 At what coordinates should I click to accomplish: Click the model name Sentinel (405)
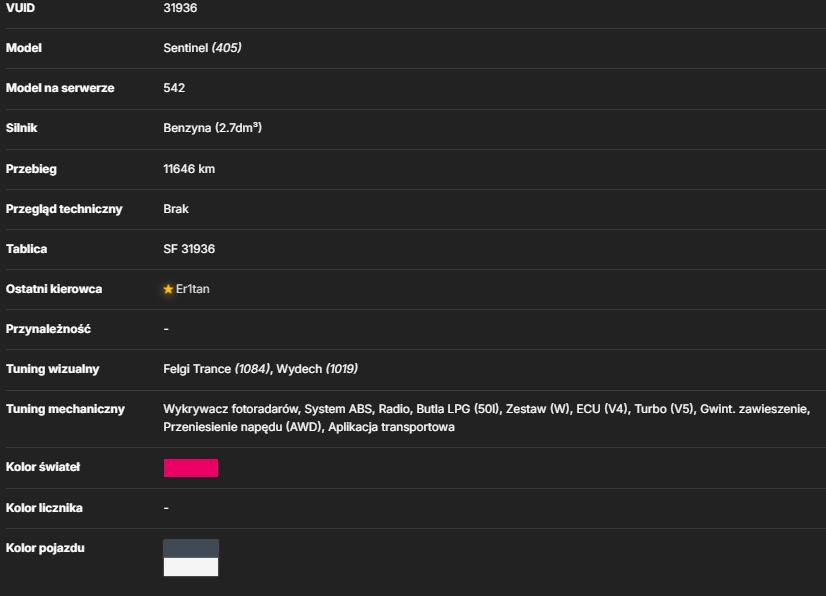202,48
